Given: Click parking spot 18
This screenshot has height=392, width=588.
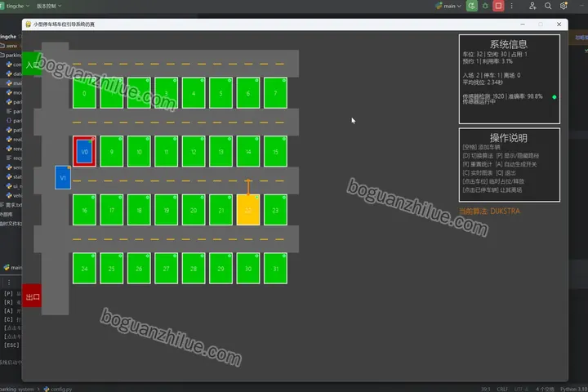Looking at the screenshot, I should 139,210.
